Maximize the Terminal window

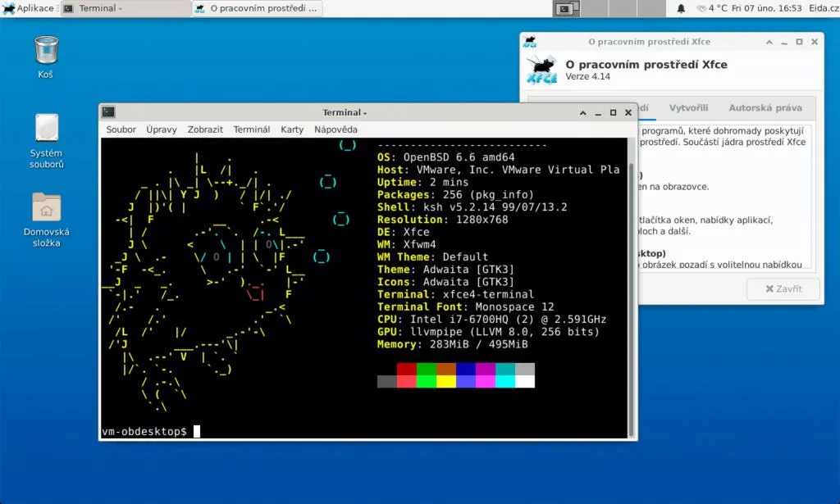pyautogui.click(x=613, y=113)
